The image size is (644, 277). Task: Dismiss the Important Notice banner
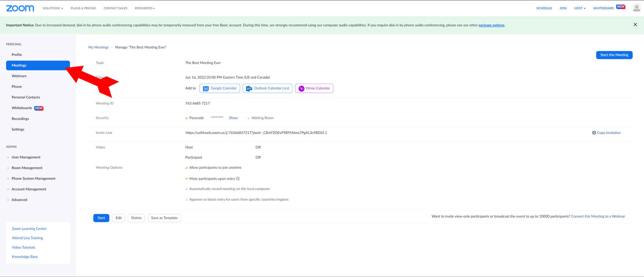pos(635,24)
